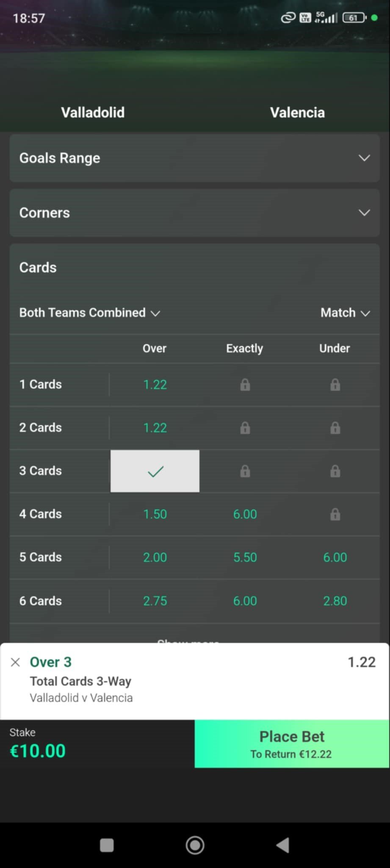Open the Match period dropdown
Viewport: 390px width, 868px height.
point(345,313)
